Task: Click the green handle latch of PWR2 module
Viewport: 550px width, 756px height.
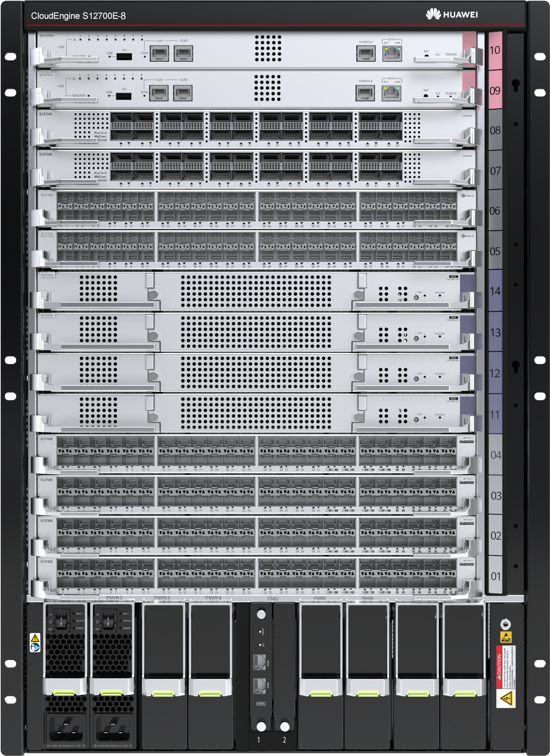Action: tap(111, 693)
